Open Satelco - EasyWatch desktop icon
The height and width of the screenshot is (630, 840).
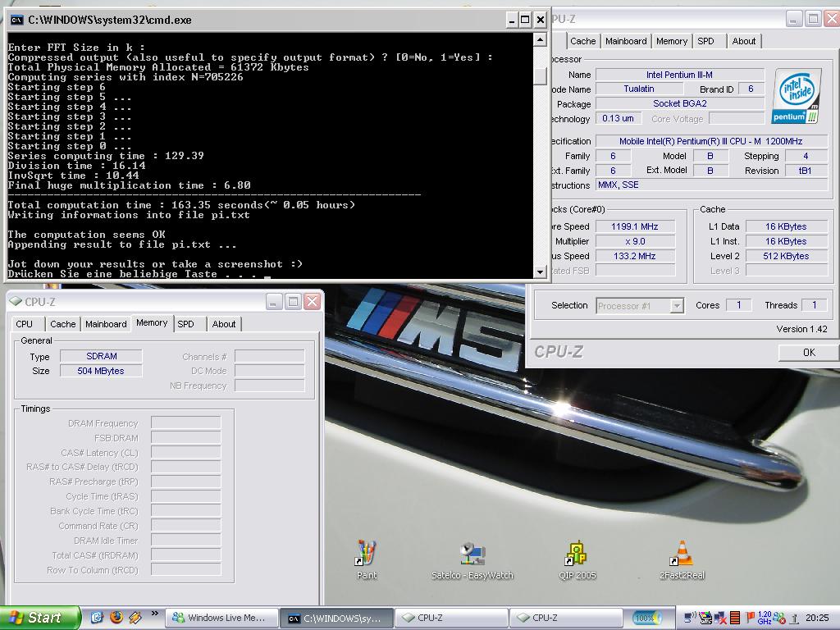pos(472,559)
